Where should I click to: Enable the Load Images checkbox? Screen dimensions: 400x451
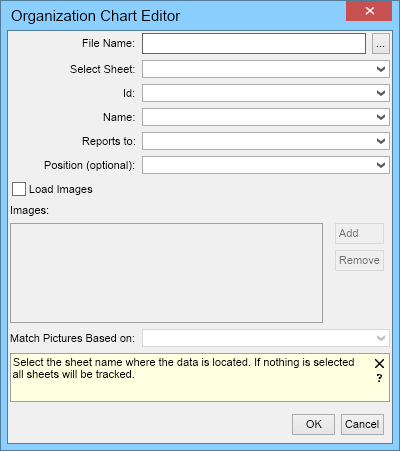(19, 189)
